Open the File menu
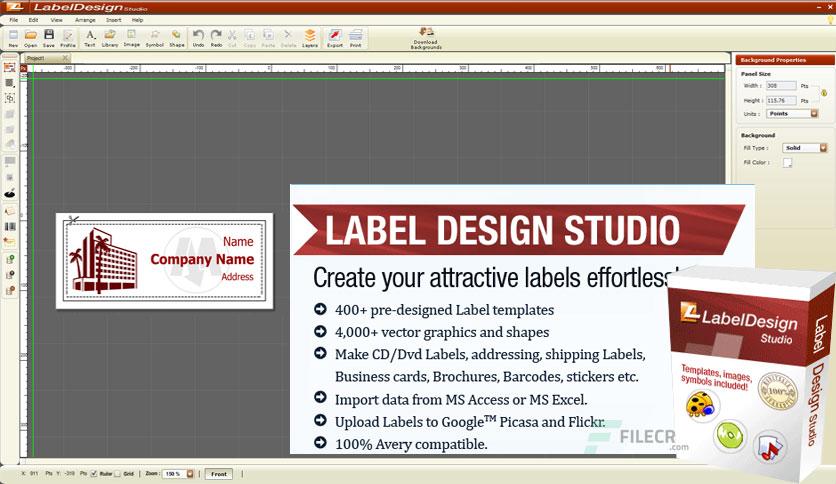Screen dimensions: 836x484 point(13,20)
